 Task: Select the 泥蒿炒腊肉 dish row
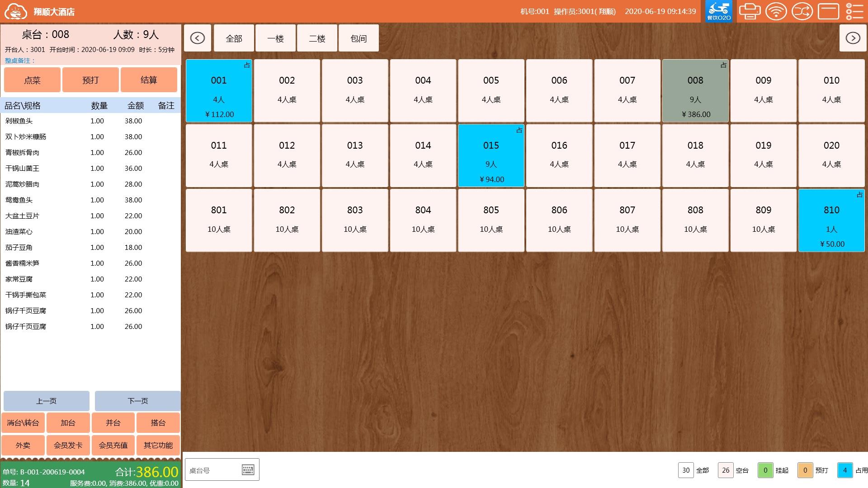90,184
